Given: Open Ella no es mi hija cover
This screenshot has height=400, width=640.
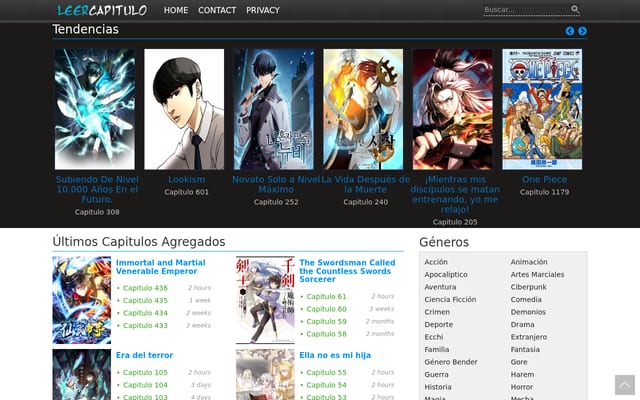Looking at the screenshot, I should point(265,374).
